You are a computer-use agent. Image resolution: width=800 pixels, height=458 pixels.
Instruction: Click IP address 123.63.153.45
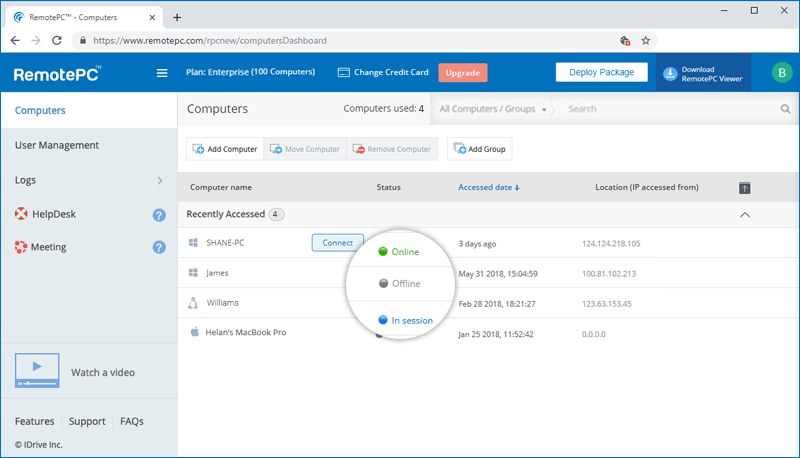pyautogui.click(x=607, y=304)
